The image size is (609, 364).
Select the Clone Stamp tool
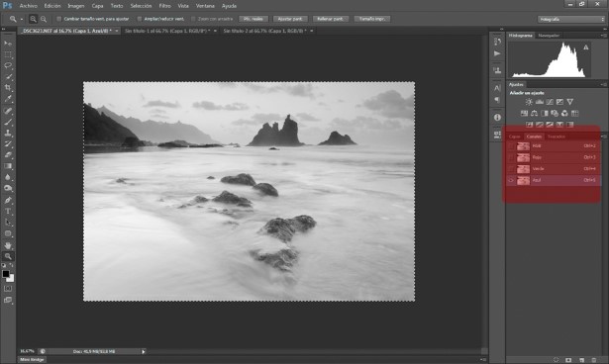pos(8,133)
